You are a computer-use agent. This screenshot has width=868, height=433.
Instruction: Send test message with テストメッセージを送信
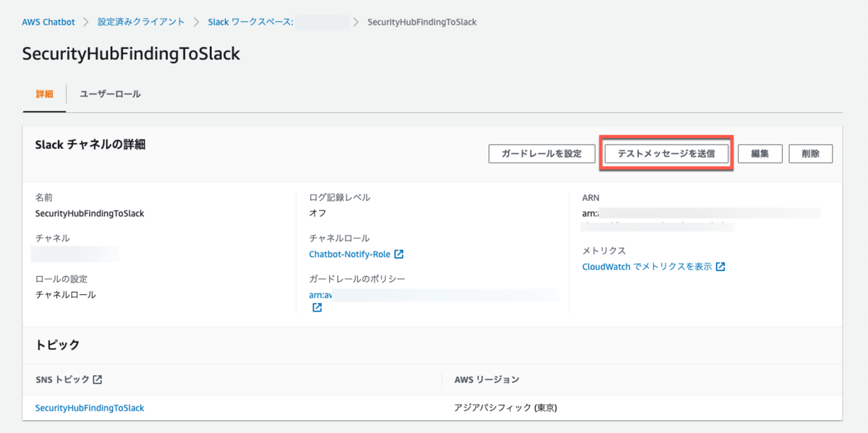(x=666, y=154)
